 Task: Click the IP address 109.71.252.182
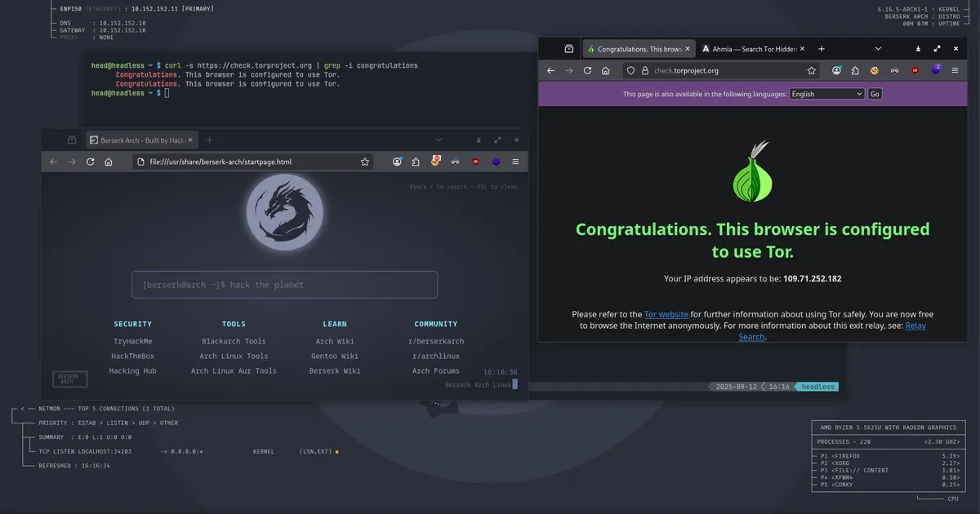pos(812,279)
